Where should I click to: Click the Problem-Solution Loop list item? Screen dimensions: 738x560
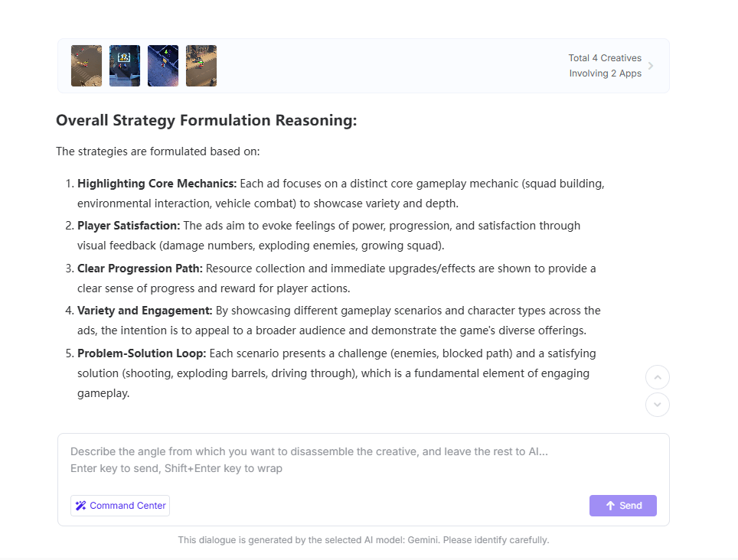(337, 373)
